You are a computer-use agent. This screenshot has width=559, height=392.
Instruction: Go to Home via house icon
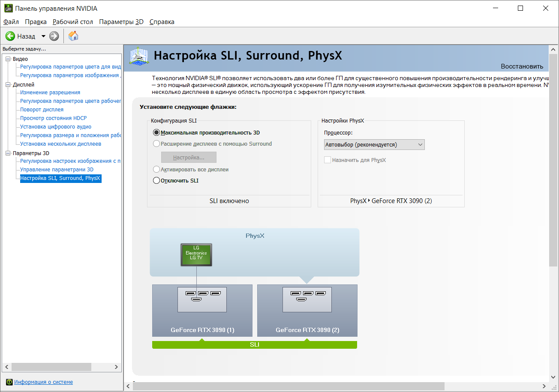click(73, 36)
